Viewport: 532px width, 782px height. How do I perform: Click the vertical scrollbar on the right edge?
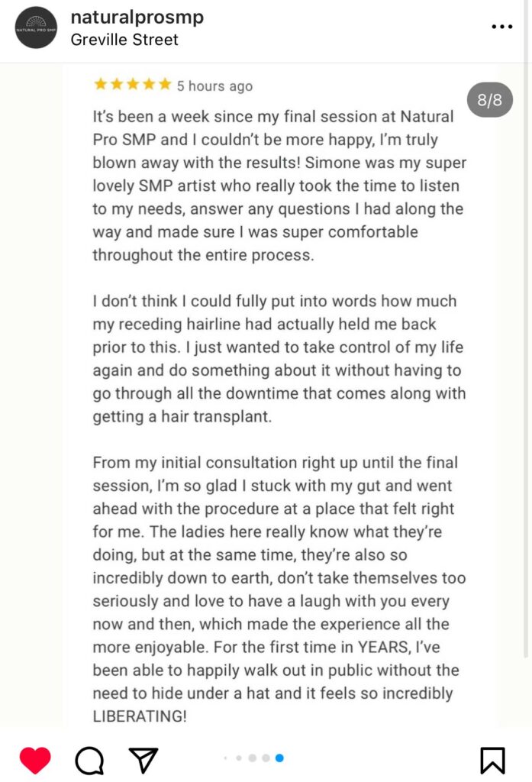pos(526,329)
